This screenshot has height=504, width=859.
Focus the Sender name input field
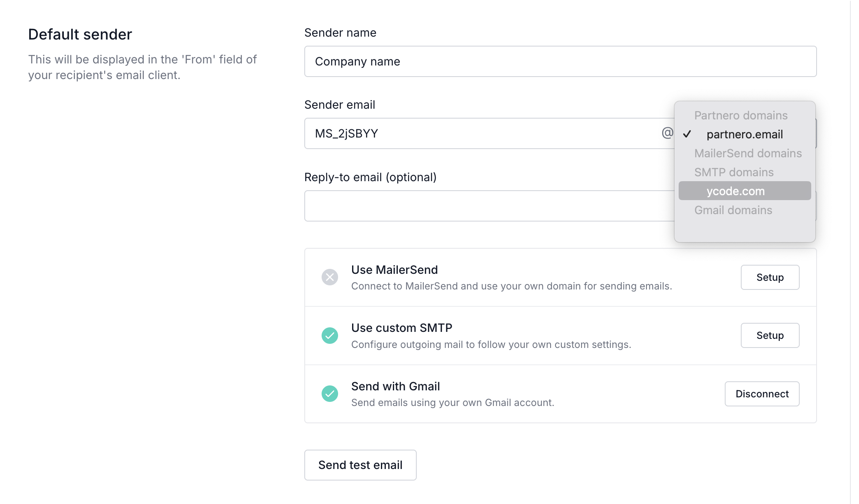pos(560,61)
